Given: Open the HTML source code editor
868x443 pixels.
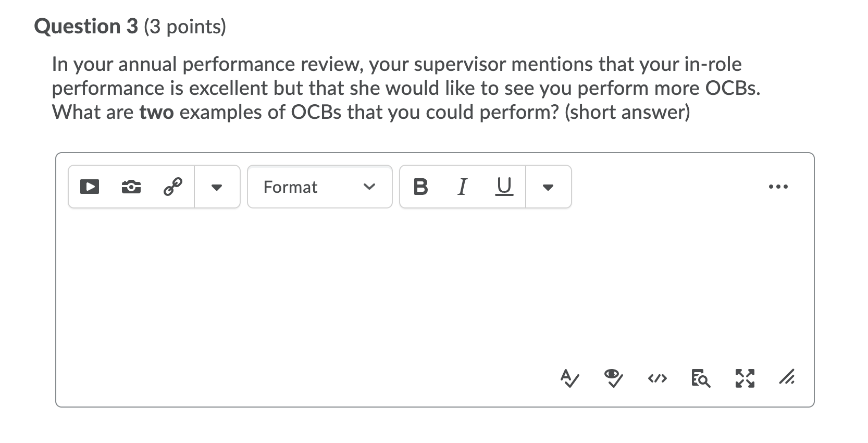Looking at the screenshot, I should tap(658, 378).
